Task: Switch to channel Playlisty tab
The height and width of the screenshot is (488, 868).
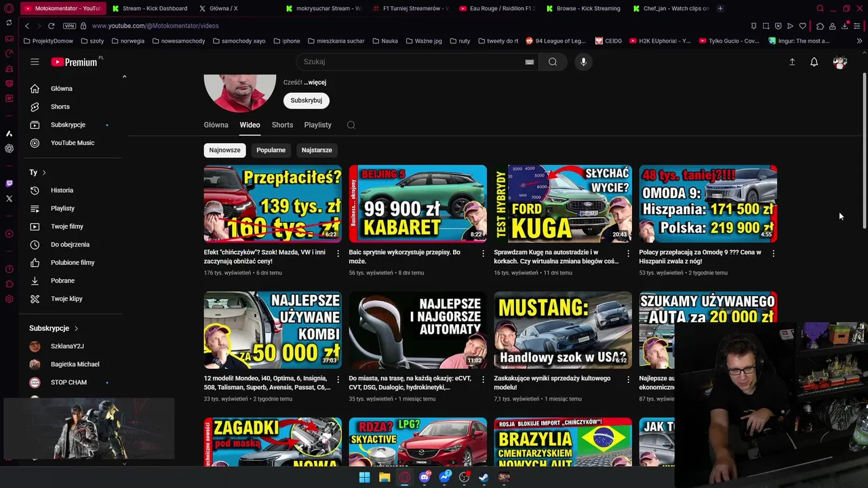Action: coord(318,125)
